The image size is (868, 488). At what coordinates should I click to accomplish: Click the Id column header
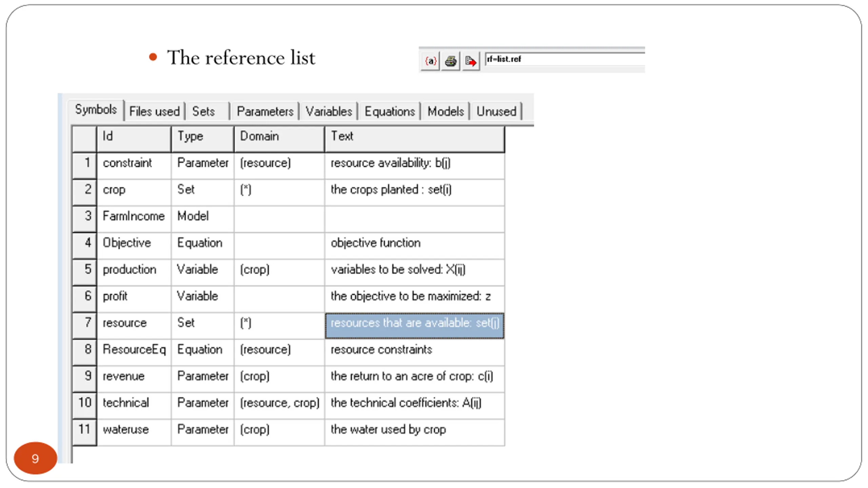pos(134,139)
